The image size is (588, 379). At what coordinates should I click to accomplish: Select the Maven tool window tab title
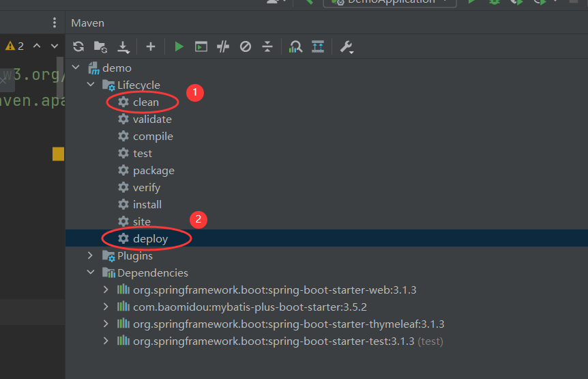(88, 23)
